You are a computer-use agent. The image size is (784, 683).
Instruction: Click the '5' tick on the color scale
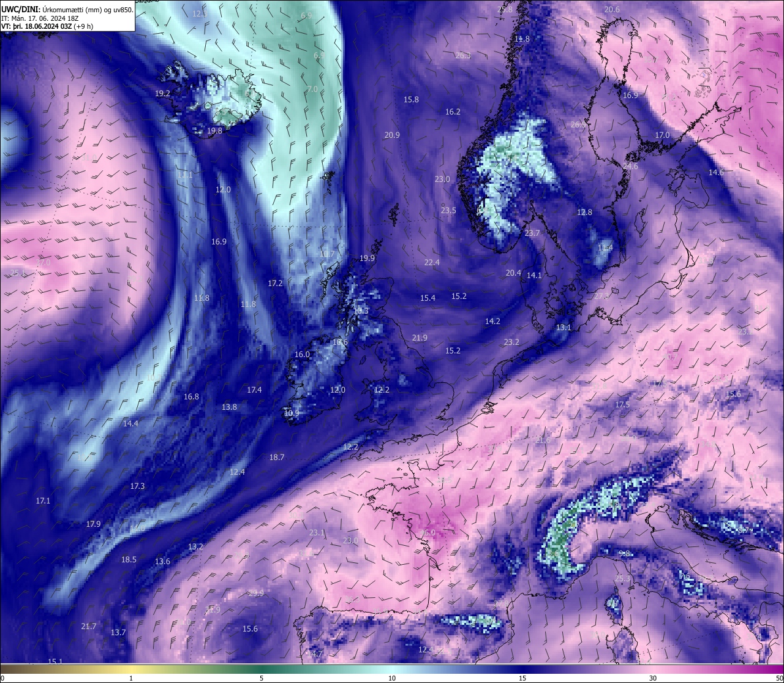262,678
